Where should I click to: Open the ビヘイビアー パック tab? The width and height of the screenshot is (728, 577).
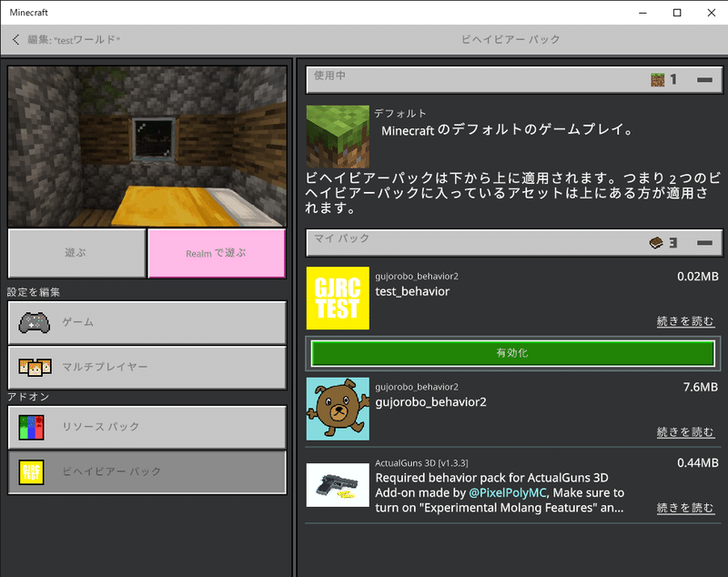pos(147,472)
